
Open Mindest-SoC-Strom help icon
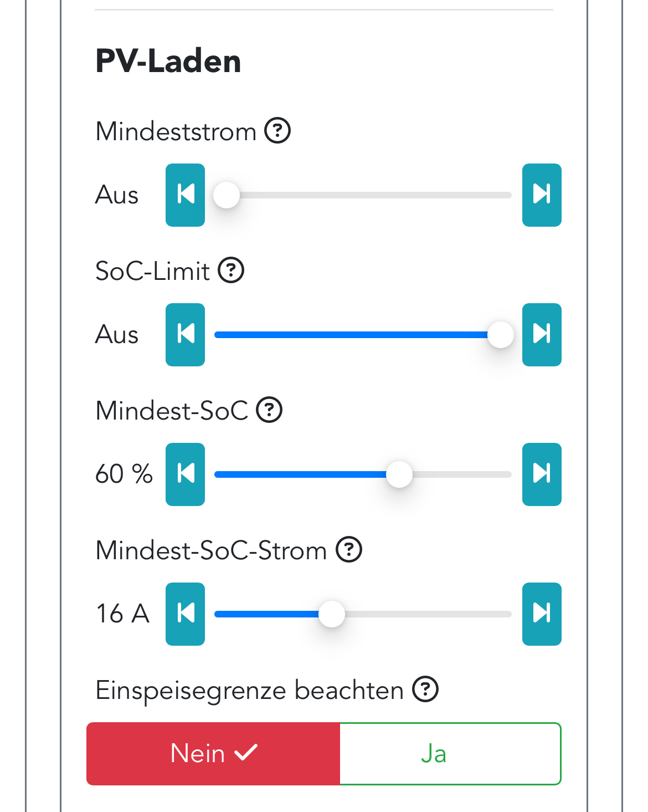[349, 550]
